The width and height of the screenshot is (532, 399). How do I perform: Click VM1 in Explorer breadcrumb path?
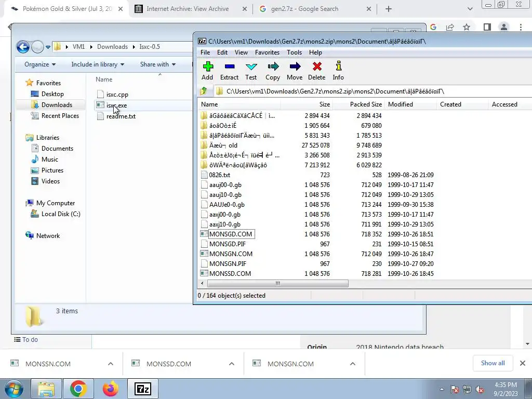pyautogui.click(x=79, y=47)
